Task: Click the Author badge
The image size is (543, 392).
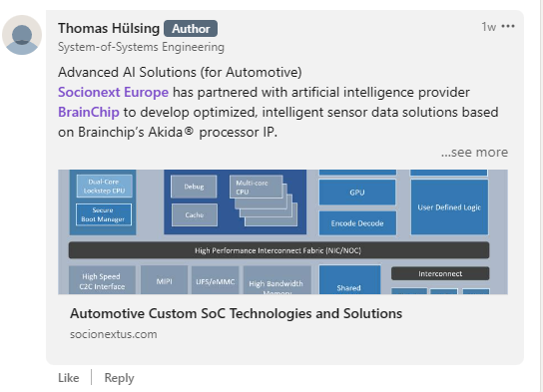Action: [x=191, y=29]
